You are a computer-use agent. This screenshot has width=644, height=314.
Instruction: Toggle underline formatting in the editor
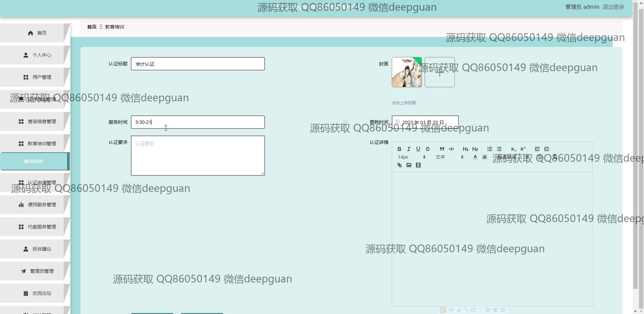[x=418, y=149]
